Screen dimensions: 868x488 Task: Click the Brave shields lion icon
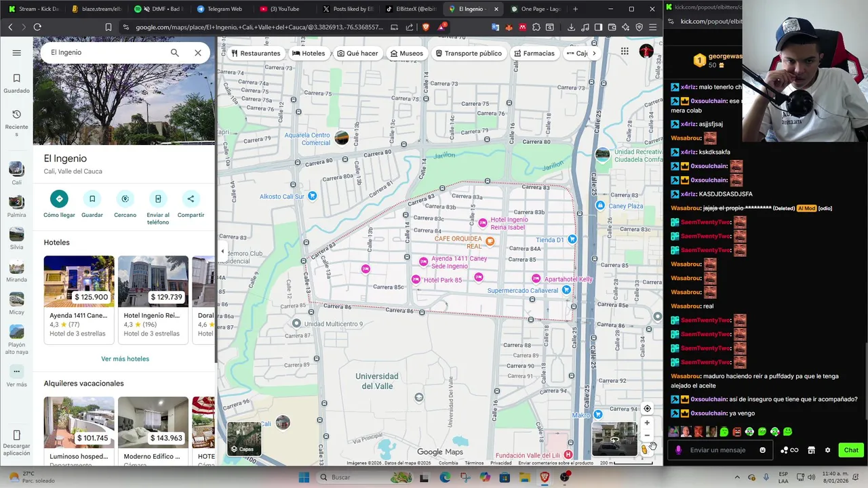pos(426,27)
